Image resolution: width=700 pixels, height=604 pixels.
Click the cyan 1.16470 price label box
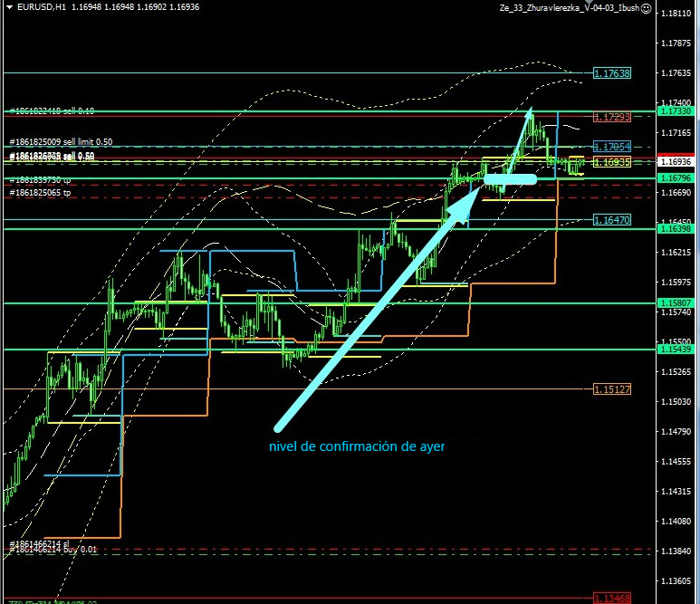click(611, 220)
